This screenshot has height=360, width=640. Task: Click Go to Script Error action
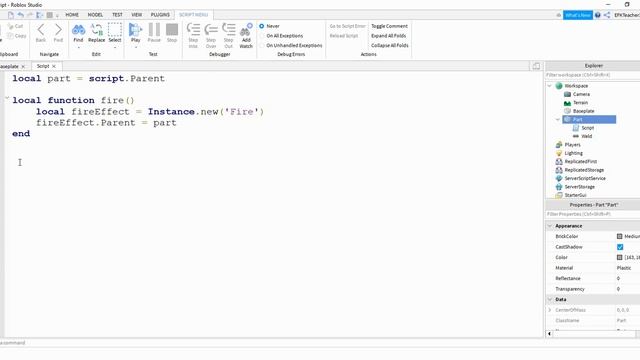click(347, 26)
